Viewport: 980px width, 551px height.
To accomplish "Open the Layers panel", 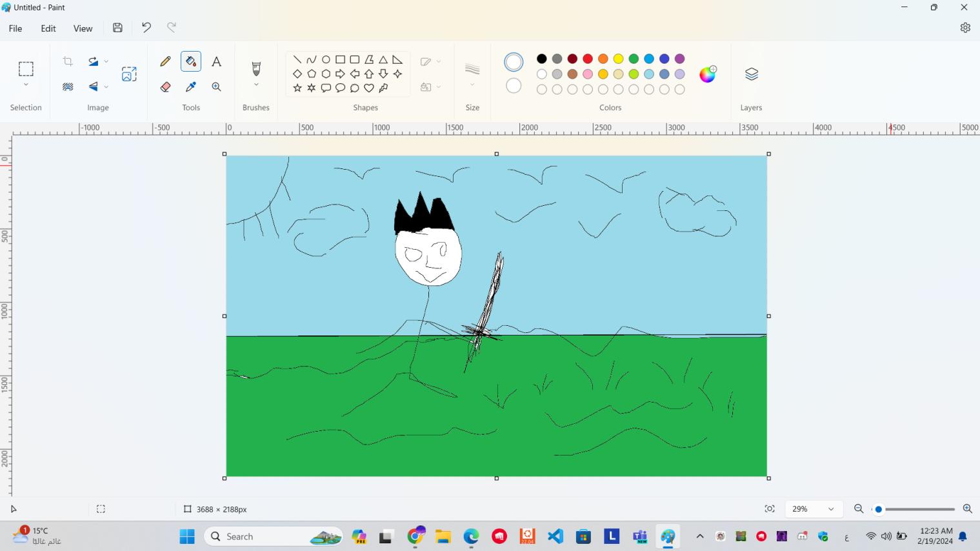I will pos(751,74).
